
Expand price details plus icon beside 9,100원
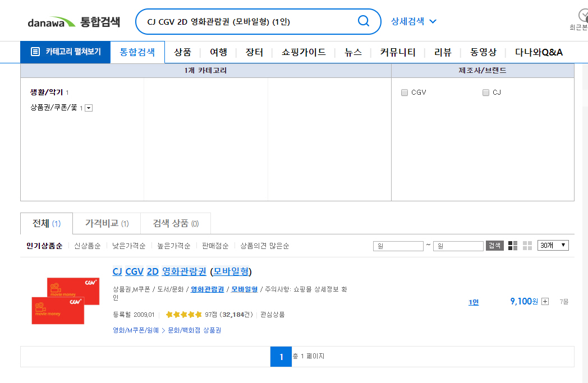[545, 301]
